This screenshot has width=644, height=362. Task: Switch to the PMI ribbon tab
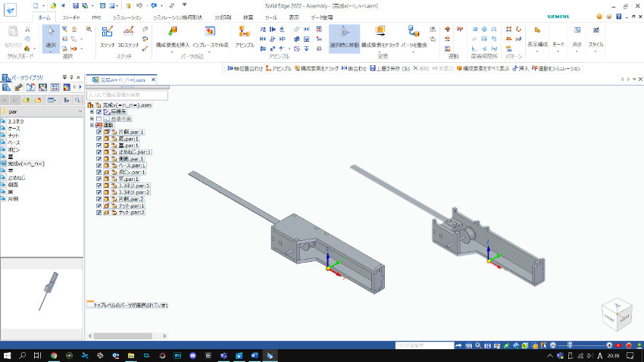click(x=96, y=16)
